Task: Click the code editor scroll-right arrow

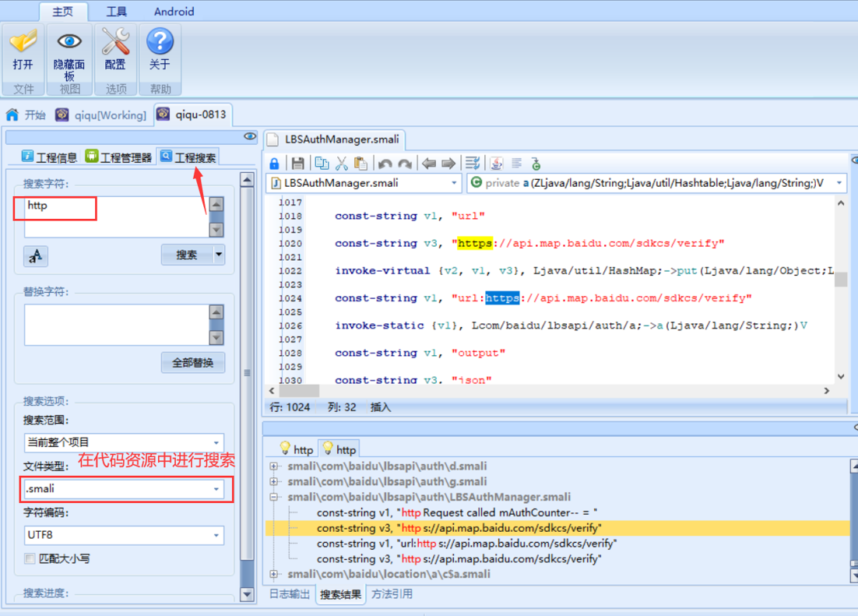Action: [x=827, y=390]
